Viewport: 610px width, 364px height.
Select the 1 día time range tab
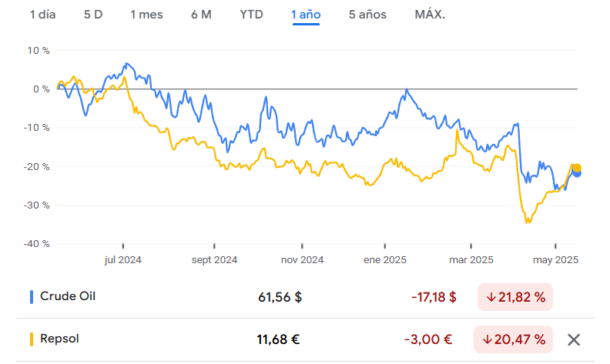[43, 15]
